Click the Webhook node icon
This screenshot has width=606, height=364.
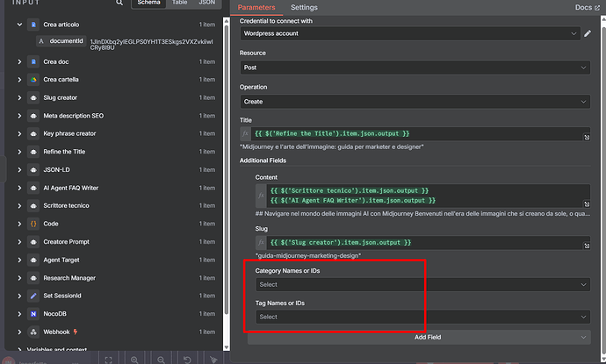pos(33,332)
